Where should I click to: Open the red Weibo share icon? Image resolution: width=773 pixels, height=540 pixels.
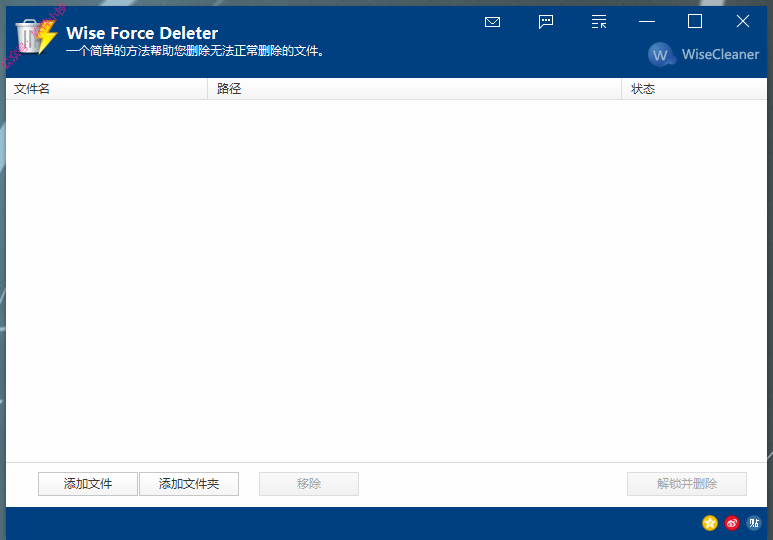732,523
